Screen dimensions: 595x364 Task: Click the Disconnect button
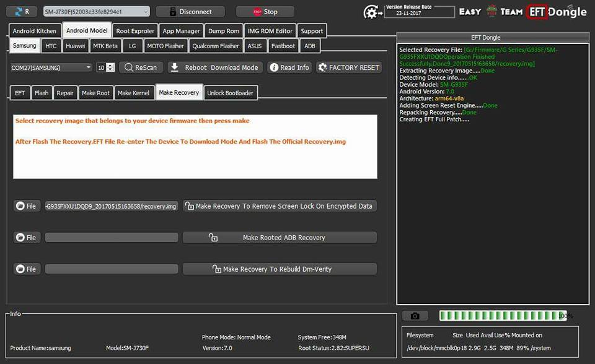[190, 12]
